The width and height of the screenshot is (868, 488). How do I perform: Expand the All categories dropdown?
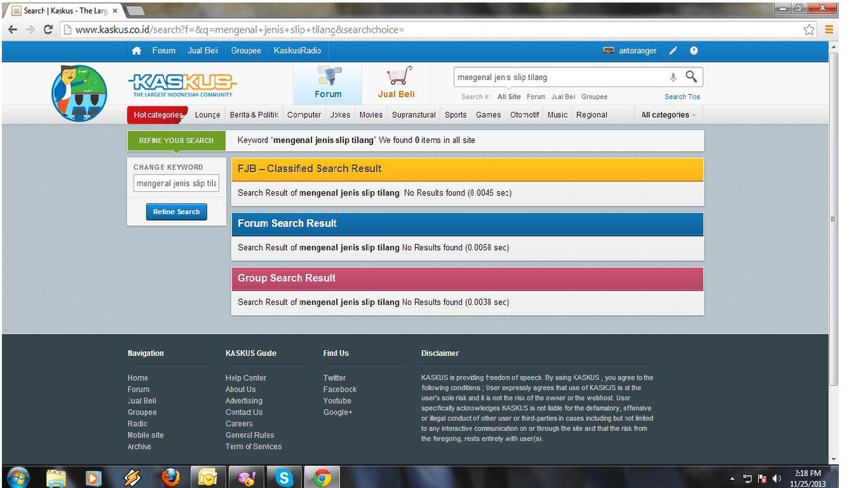point(668,115)
